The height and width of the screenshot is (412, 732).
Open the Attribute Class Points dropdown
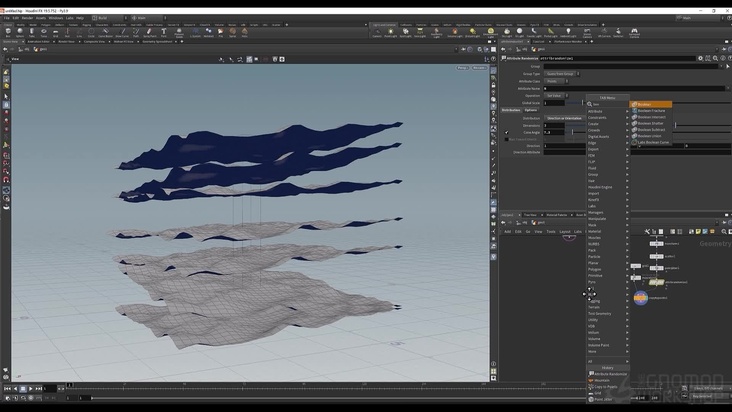(557, 80)
